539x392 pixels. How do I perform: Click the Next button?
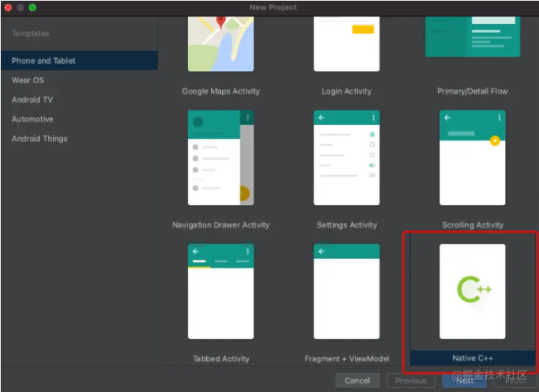coord(464,380)
